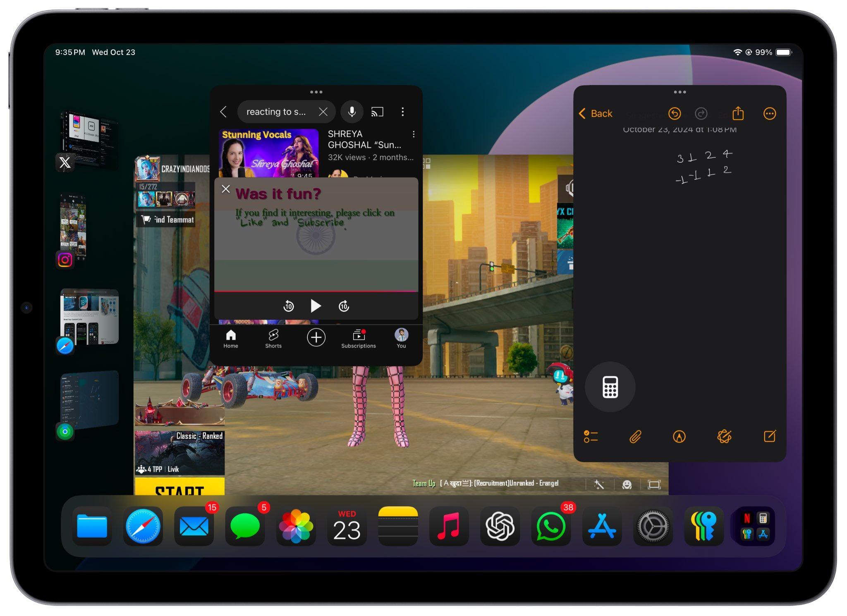Switch to YouTube Subscriptions tab
Viewport: 847px width, 616px height.
(x=359, y=339)
